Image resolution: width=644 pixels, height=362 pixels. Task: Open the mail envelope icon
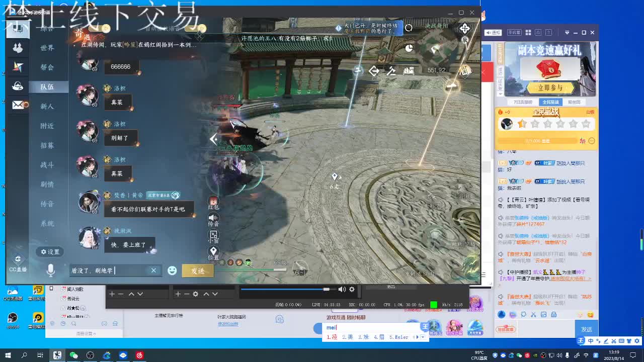18,105
